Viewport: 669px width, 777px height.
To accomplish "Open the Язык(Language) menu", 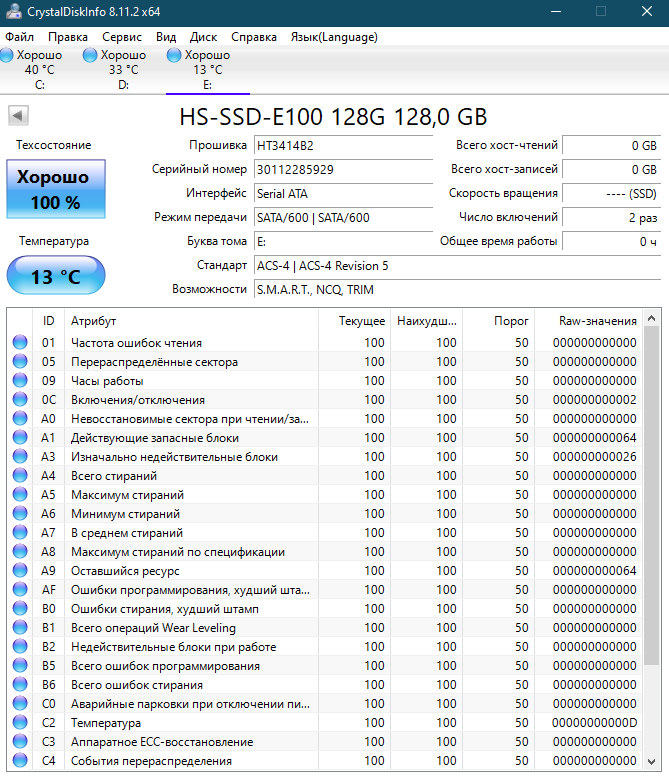I will (x=334, y=37).
